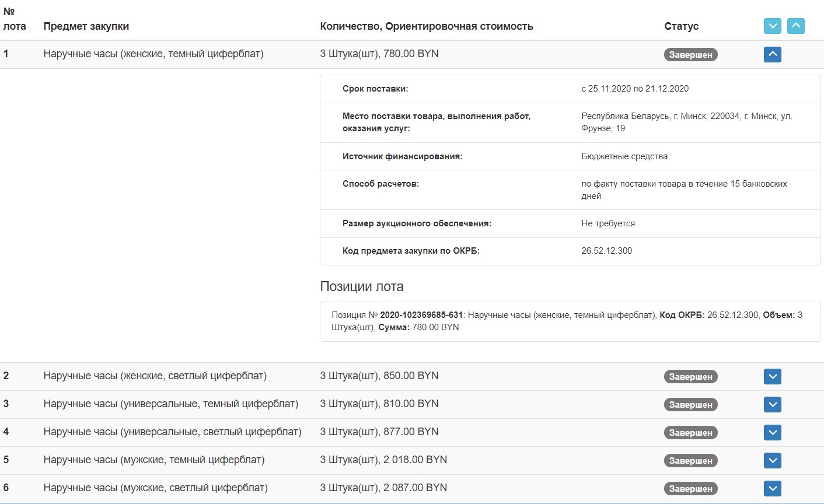Click the Завершен status badge of lot 2
This screenshot has height=504, width=824.
[690, 376]
